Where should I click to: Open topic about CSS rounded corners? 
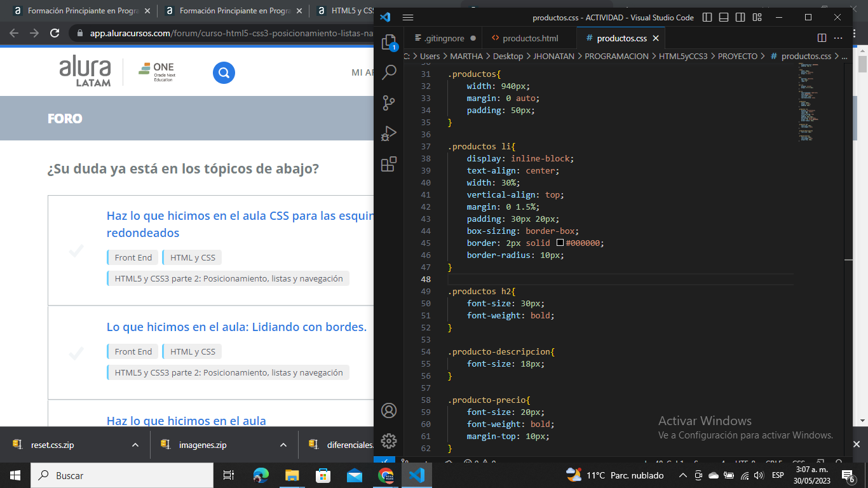239,224
